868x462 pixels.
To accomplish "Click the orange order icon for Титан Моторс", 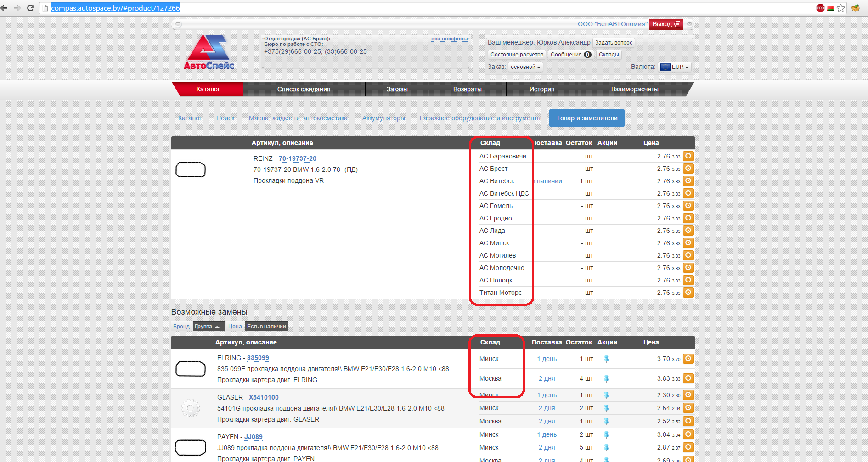I will [x=688, y=293].
